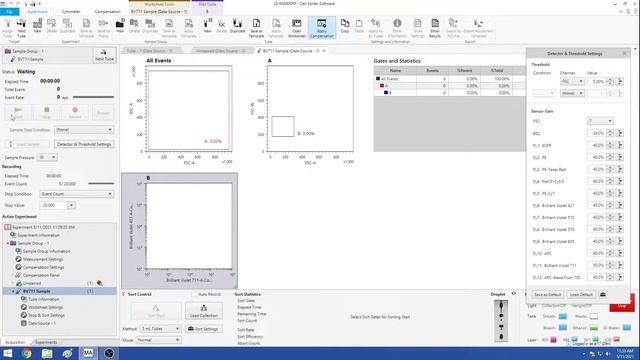Open Chrome from the Windows taskbar

pyautogui.click(x=27, y=353)
